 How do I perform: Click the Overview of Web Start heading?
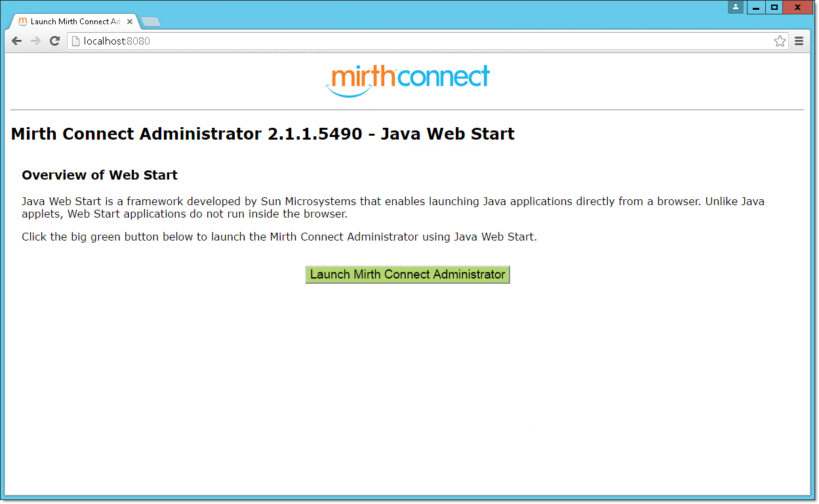point(100,175)
